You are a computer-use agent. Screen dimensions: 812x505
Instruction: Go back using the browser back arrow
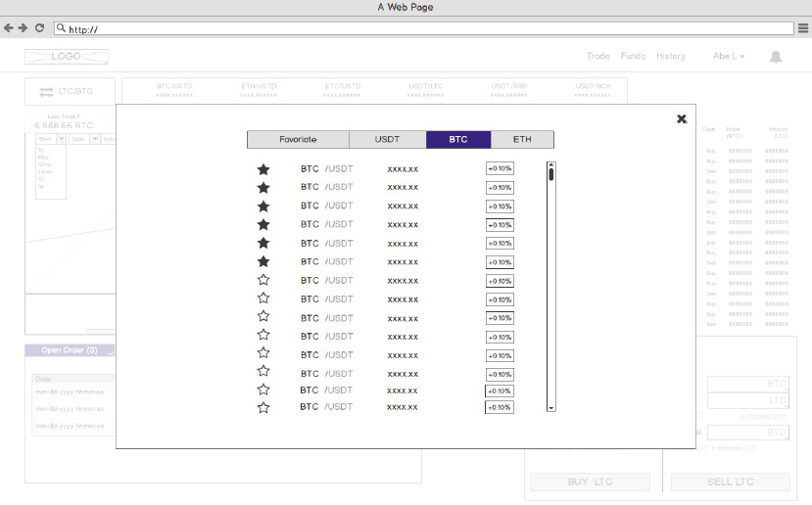click(x=8, y=28)
